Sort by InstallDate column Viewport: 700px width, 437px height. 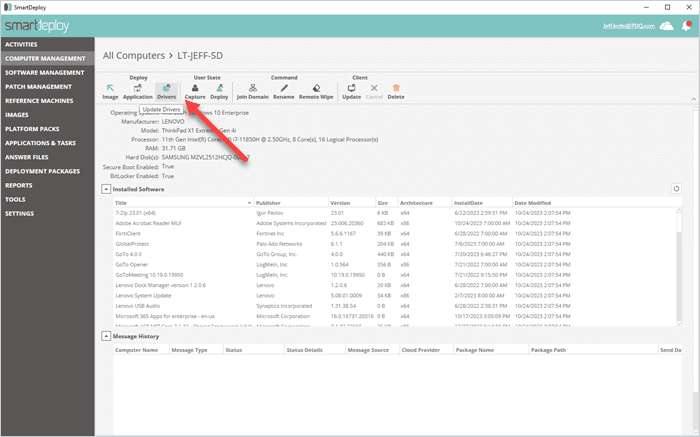click(482, 203)
